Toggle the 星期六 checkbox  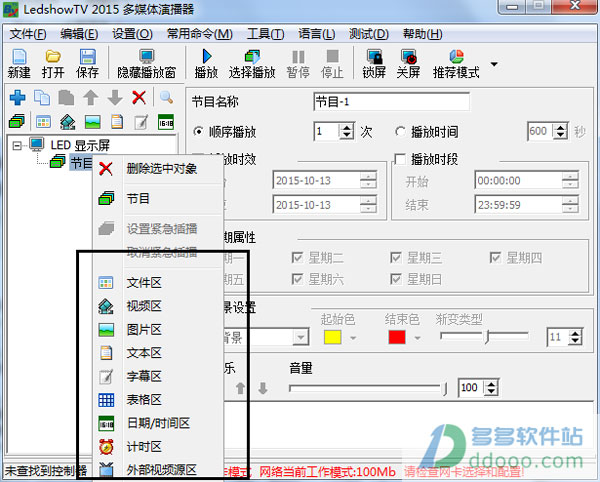point(297,279)
